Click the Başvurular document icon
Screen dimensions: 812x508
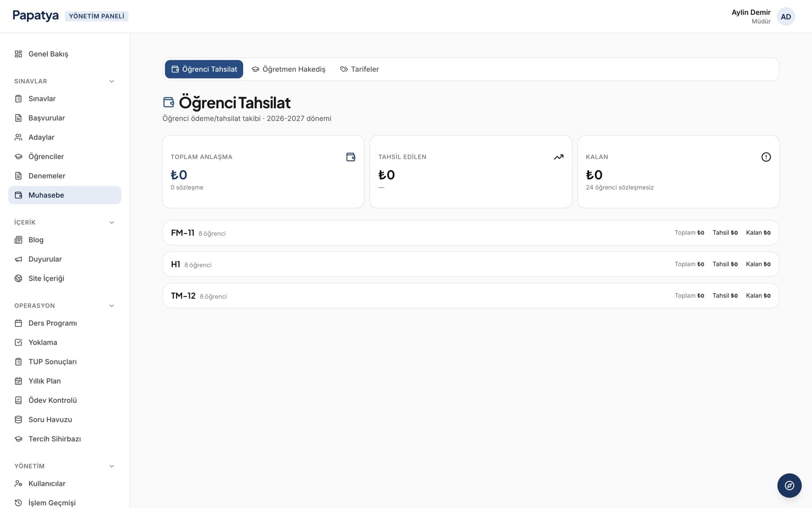[18, 118]
